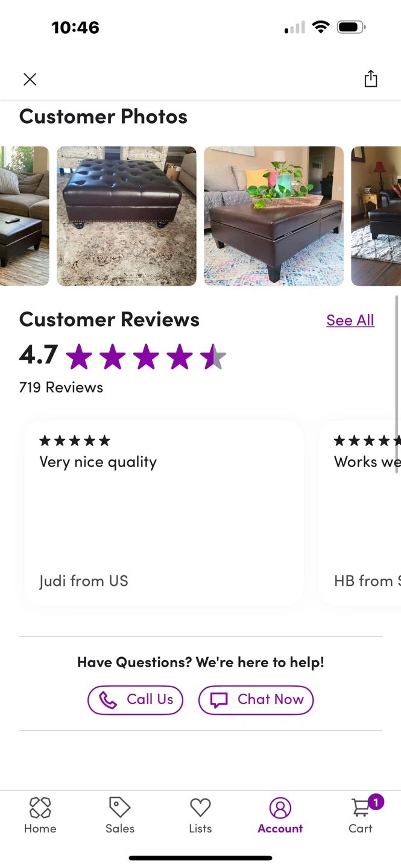This screenshot has width=401, height=868.
Task: Open the Home tab
Action: point(40,815)
